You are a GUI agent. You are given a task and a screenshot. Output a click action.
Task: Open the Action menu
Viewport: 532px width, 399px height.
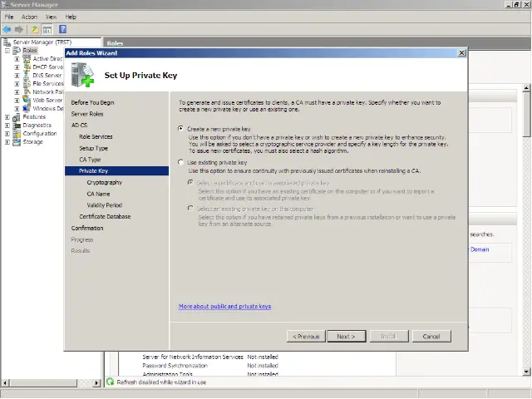(29, 17)
